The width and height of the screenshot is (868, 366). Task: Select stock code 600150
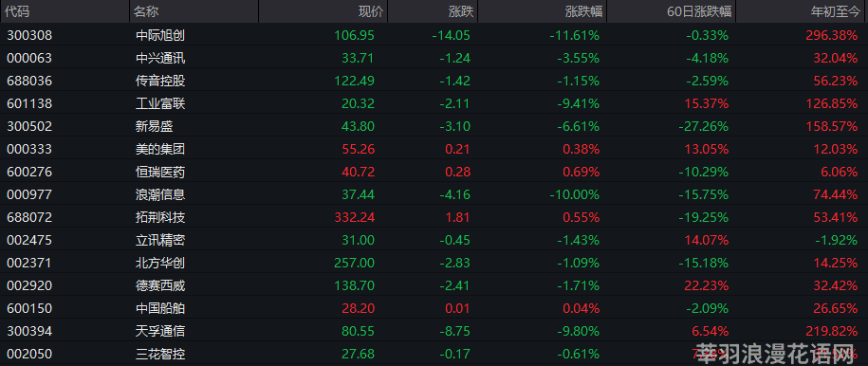pyautogui.click(x=29, y=308)
